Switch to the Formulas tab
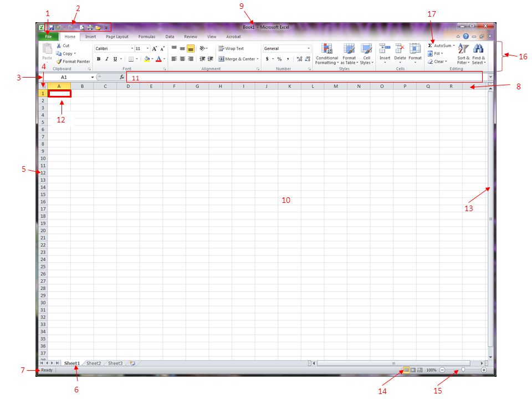The image size is (532, 399). (146, 37)
